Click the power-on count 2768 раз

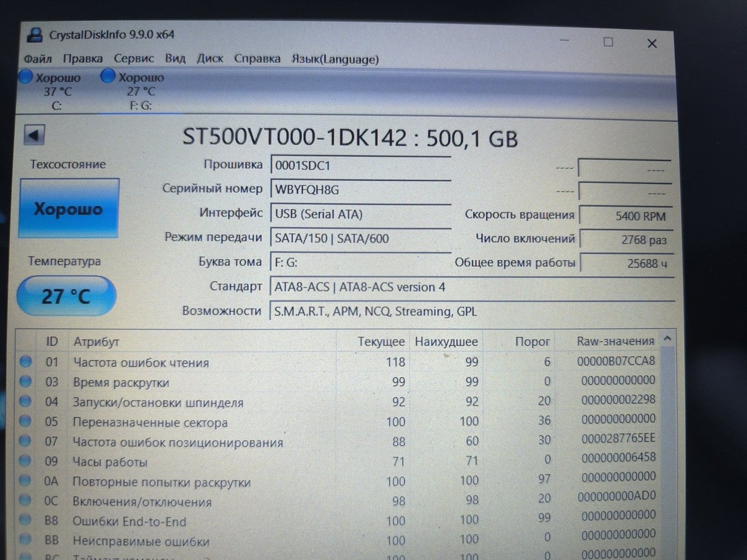pyautogui.click(x=626, y=240)
